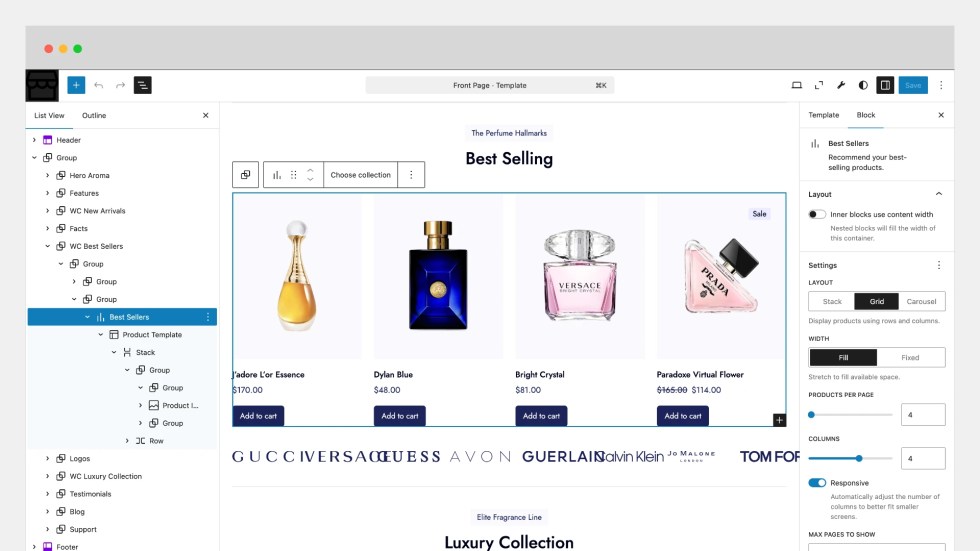Switch to the Template tab

pos(823,115)
